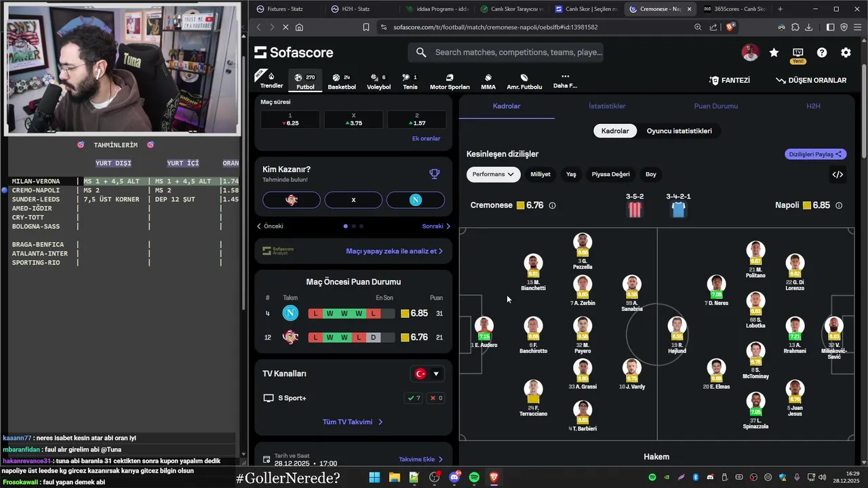Open the Performans dropdown
This screenshot has height=488, width=868.
point(493,174)
